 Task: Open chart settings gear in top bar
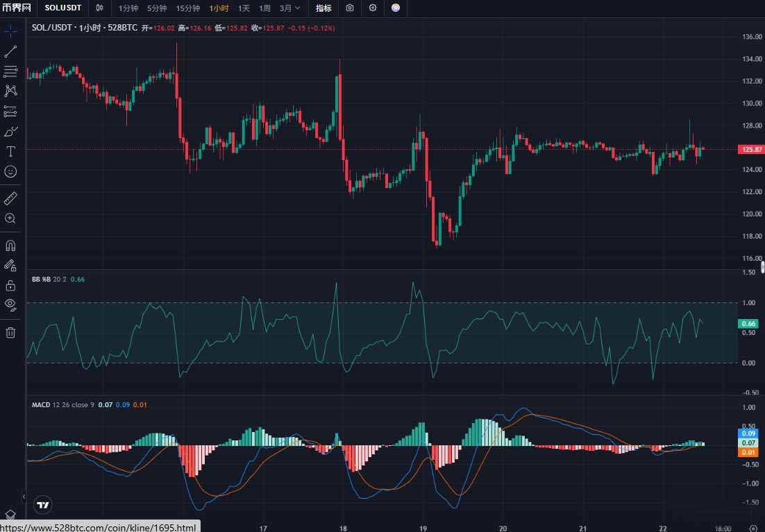373,8
